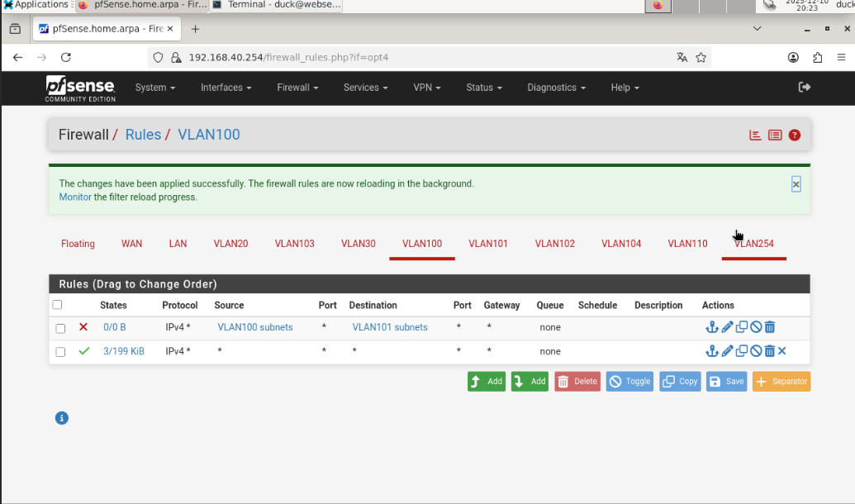The width and height of the screenshot is (855, 504).
Task: Expand the Interfaces menu
Action: click(x=226, y=88)
